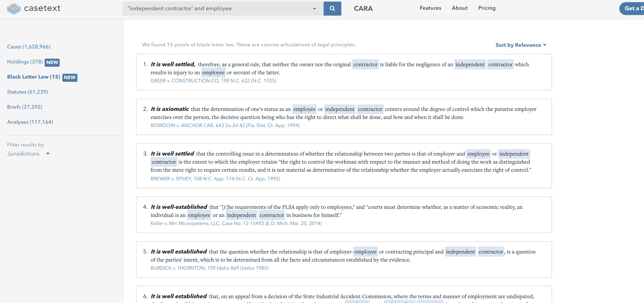Expand the Jurisdictions filter section
Image resolution: width=644 pixels, height=303 pixels.
[x=28, y=153]
